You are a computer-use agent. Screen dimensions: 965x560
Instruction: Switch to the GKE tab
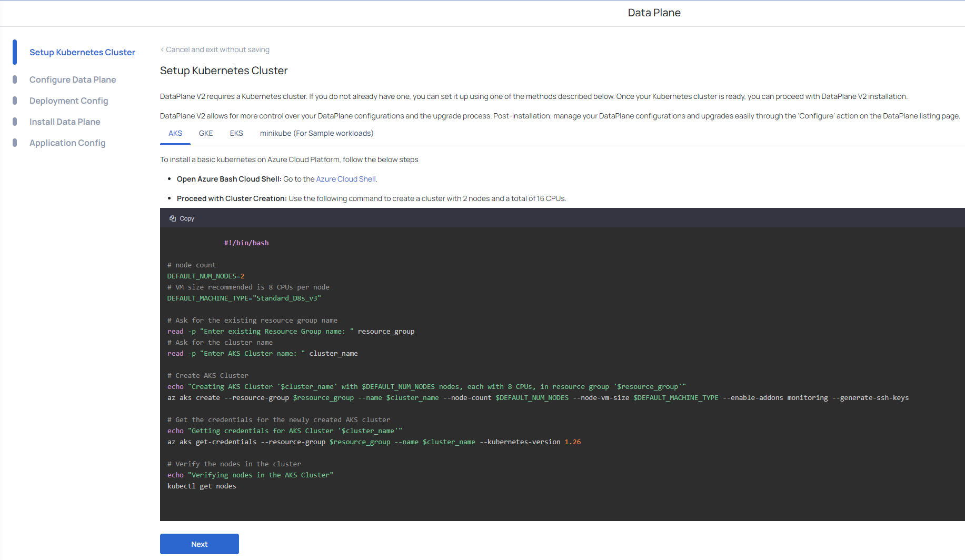point(206,133)
